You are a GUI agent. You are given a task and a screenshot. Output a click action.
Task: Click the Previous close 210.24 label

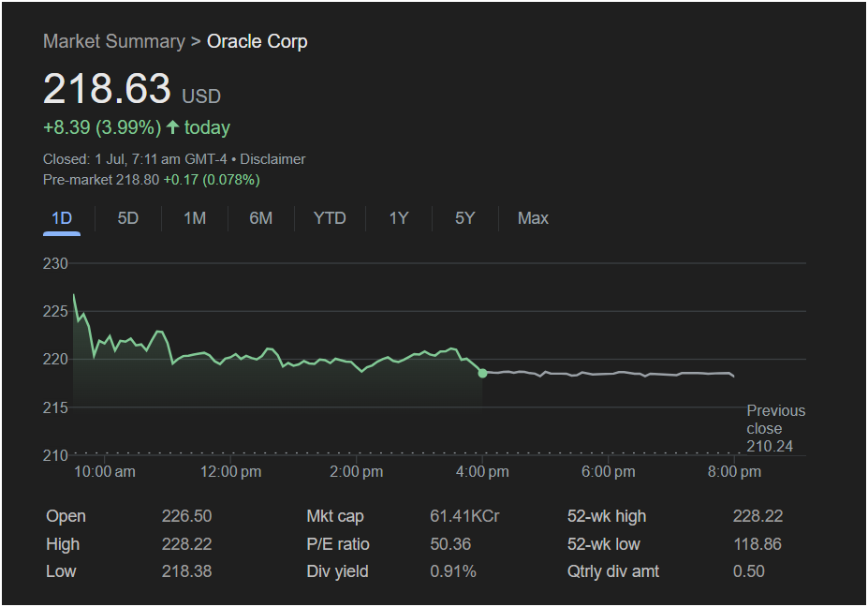(775, 429)
